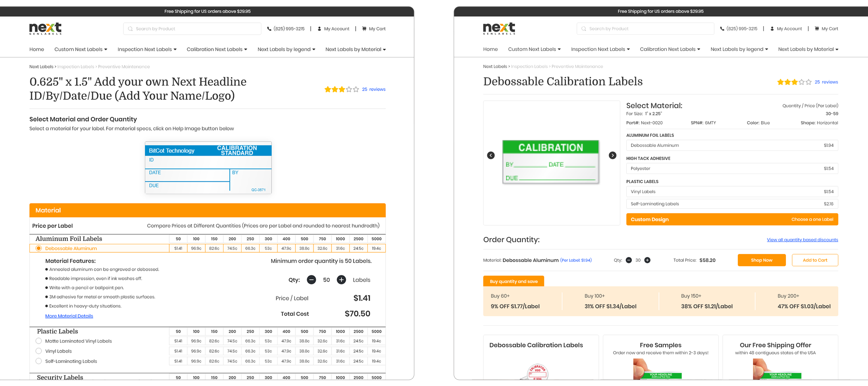This screenshot has width=868, height=386.
Task: Expand Calibration Next Labels dropdown on Debossable page
Action: 670,49
